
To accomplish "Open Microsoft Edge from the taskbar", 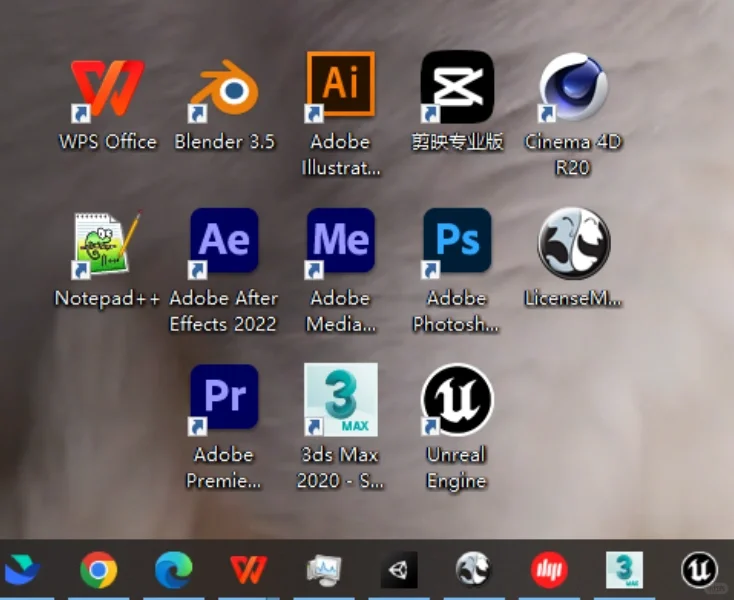I will tap(174, 570).
